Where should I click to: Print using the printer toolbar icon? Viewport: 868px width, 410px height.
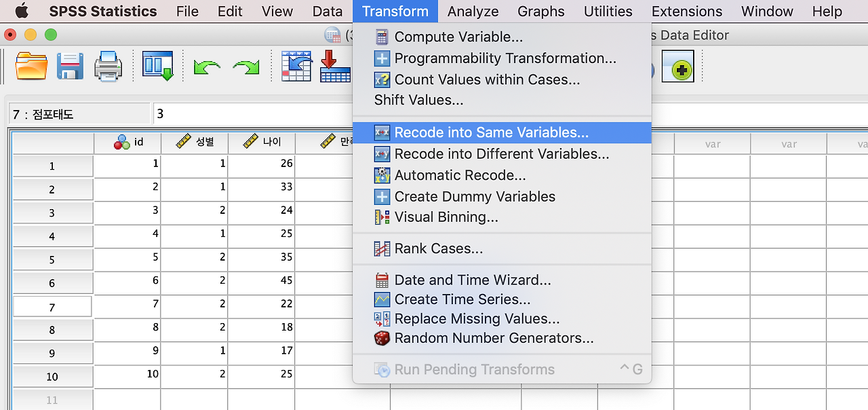tap(108, 67)
